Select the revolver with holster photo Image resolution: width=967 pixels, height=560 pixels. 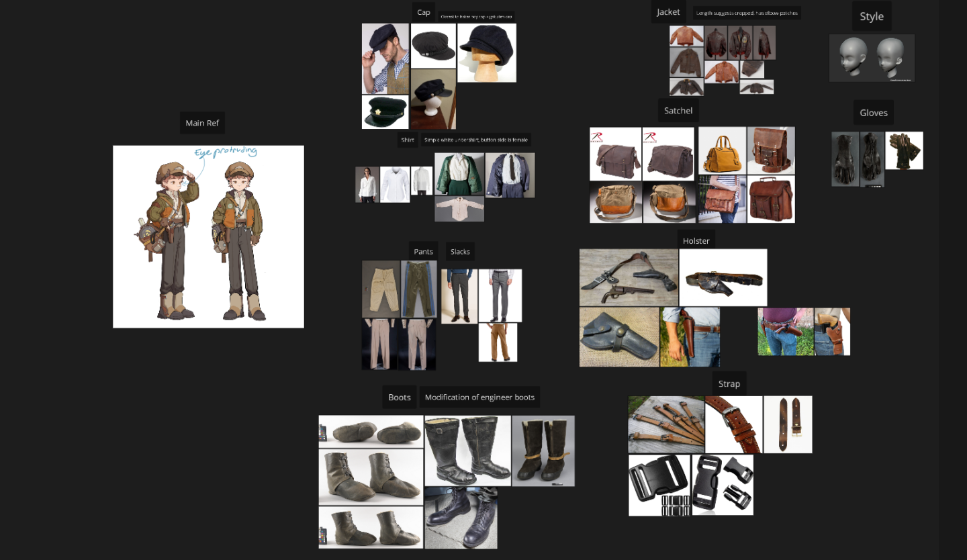(x=629, y=278)
